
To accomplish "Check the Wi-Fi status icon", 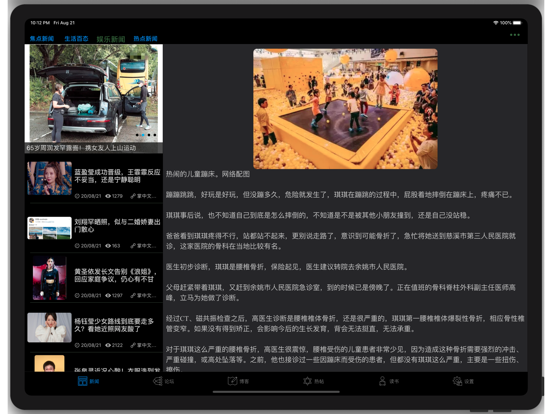I will click(496, 23).
